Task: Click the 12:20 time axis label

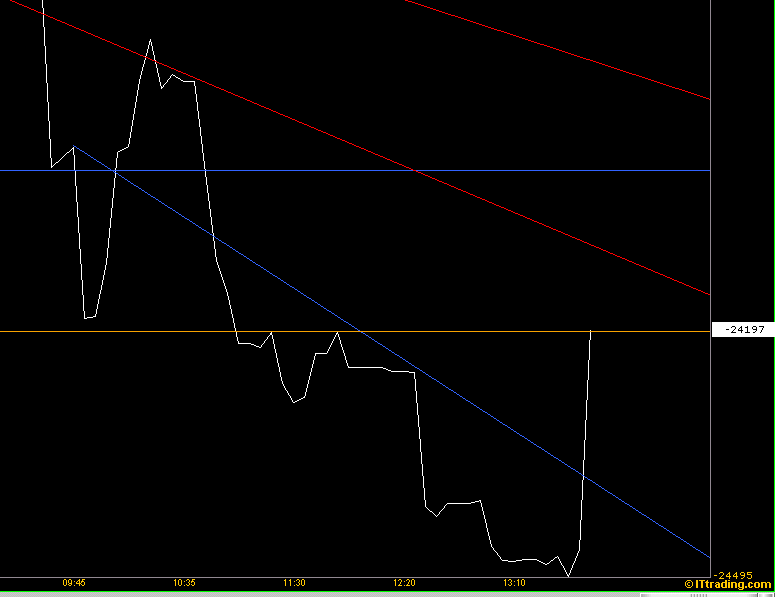Action: pos(404,583)
